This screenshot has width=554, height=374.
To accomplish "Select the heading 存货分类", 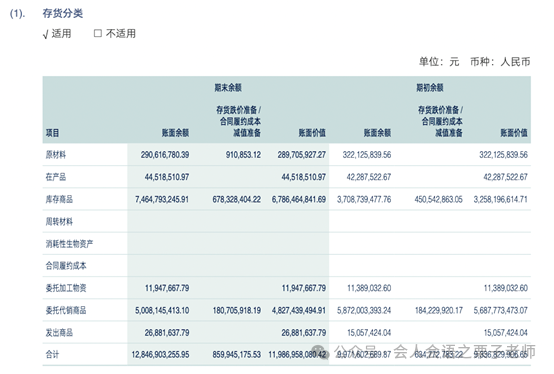I will coord(63,13).
